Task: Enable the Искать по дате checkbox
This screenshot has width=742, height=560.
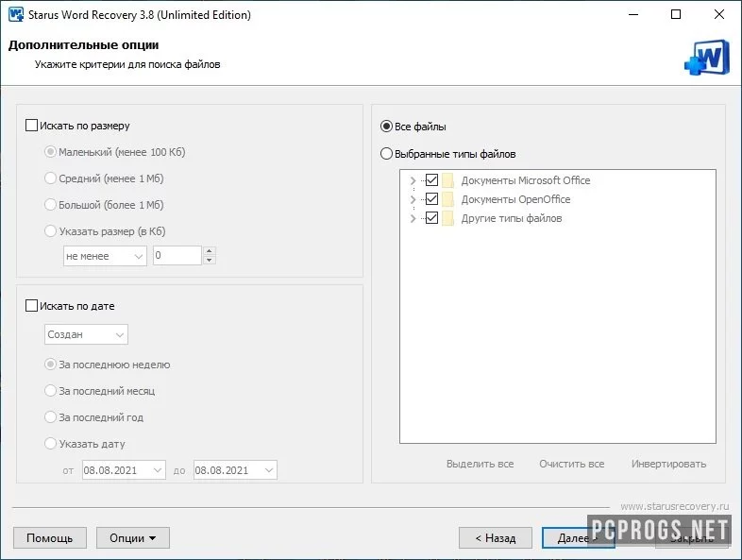Action: pyautogui.click(x=31, y=306)
